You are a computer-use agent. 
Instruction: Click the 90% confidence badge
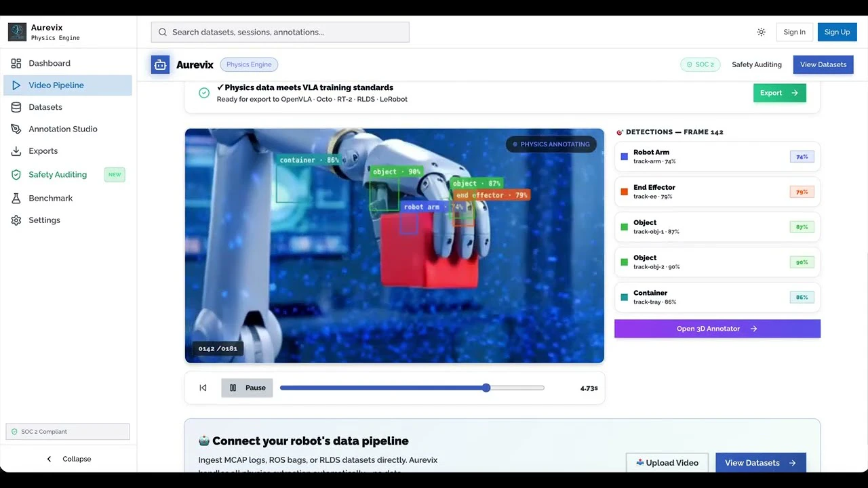tap(802, 262)
